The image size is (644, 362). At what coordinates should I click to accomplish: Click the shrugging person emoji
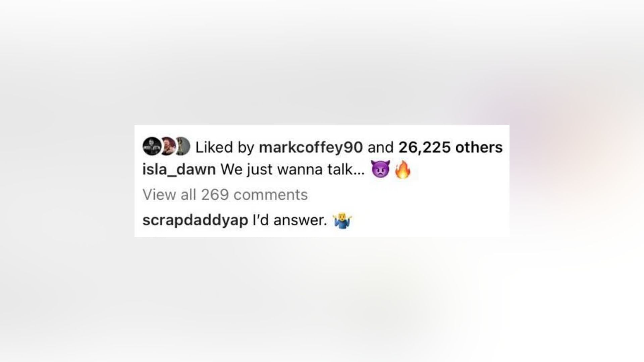[x=342, y=221]
